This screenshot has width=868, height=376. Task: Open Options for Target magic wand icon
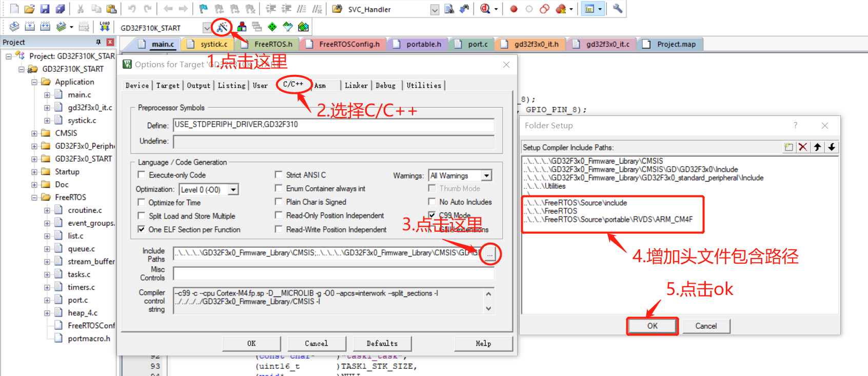[222, 27]
